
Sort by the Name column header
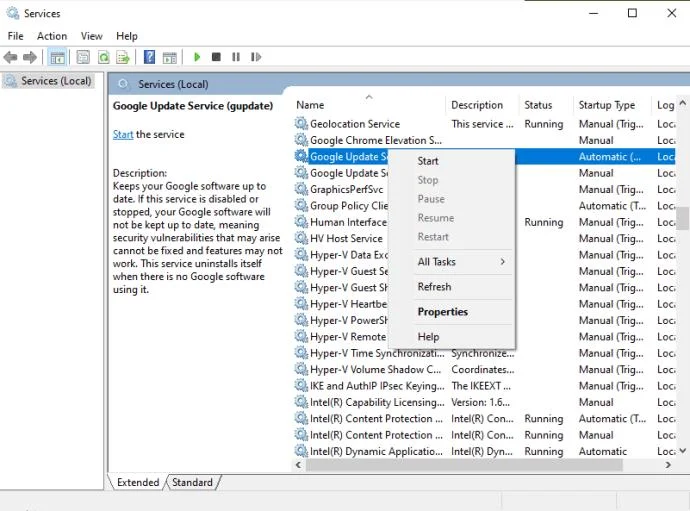(369, 105)
